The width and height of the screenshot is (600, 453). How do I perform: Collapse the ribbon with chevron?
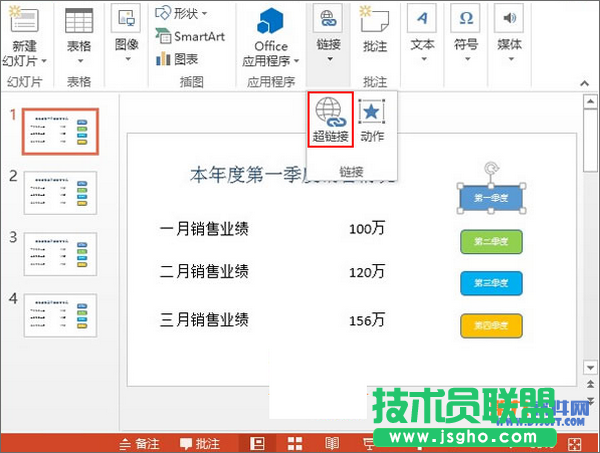584,83
